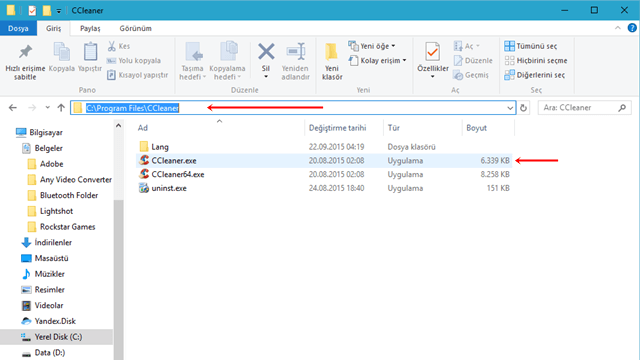640x360 pixels.
Task: Select the CCleaner64.exe file
Action: pyautogui.click(x=178, y=174)
